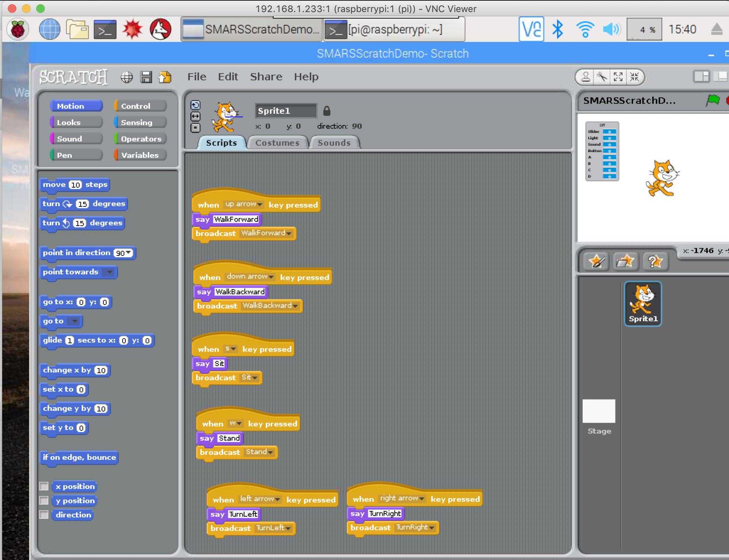The height and width of the screenshot is (560, 729).
Task: Open the broadcast WalkForward message dropdown
Action: [266, 233]
